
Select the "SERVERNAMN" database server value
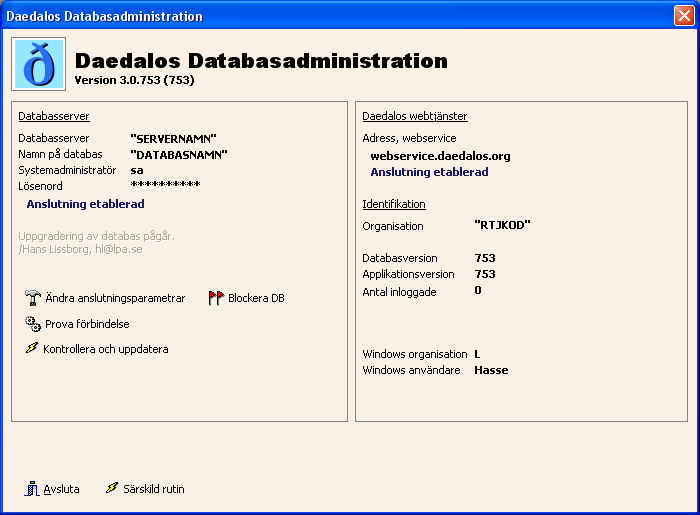[174, 139]
